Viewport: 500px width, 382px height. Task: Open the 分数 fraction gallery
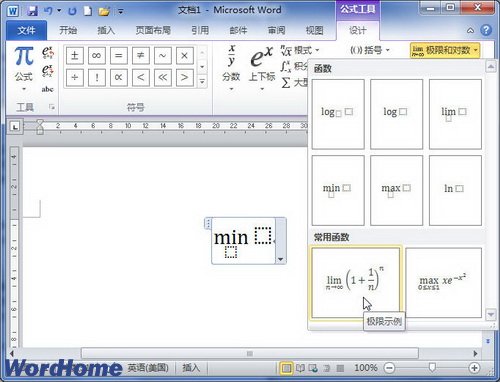(x=231, y=68)
